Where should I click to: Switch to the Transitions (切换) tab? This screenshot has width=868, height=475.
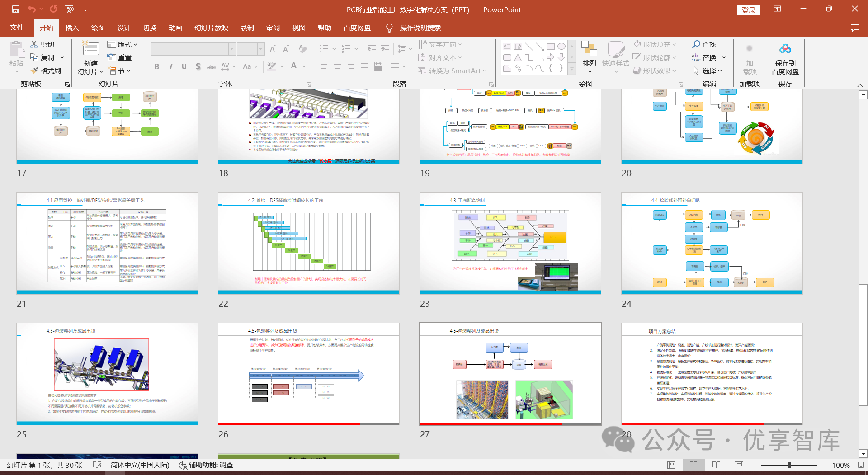[x=150, y=28]
